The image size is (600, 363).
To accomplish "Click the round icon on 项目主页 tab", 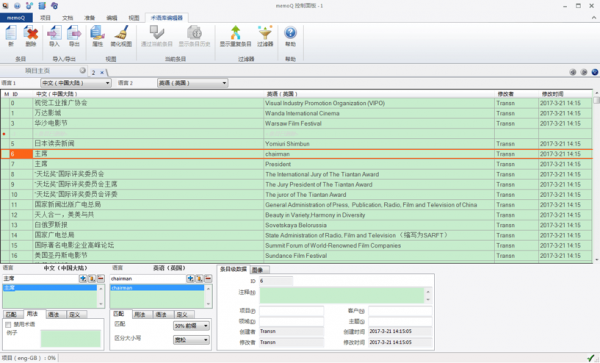I will (x=83, y=70).
